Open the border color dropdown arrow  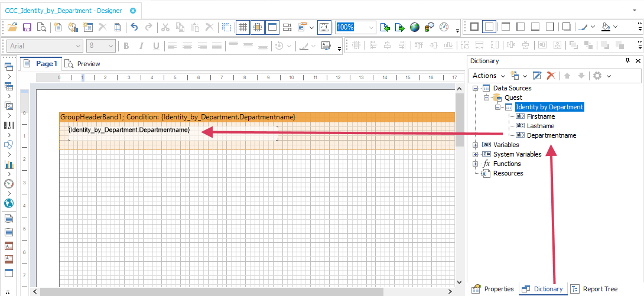coord(593,27)
